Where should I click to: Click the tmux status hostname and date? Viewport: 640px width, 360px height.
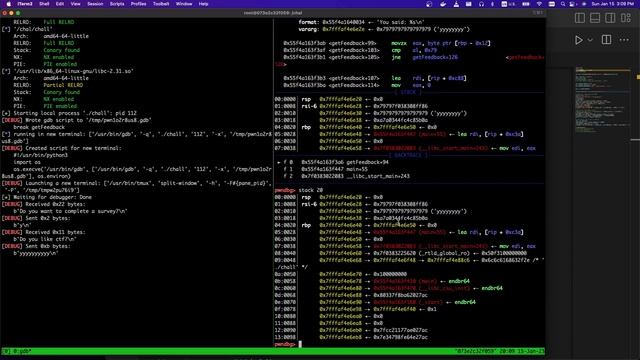[499, 351]
